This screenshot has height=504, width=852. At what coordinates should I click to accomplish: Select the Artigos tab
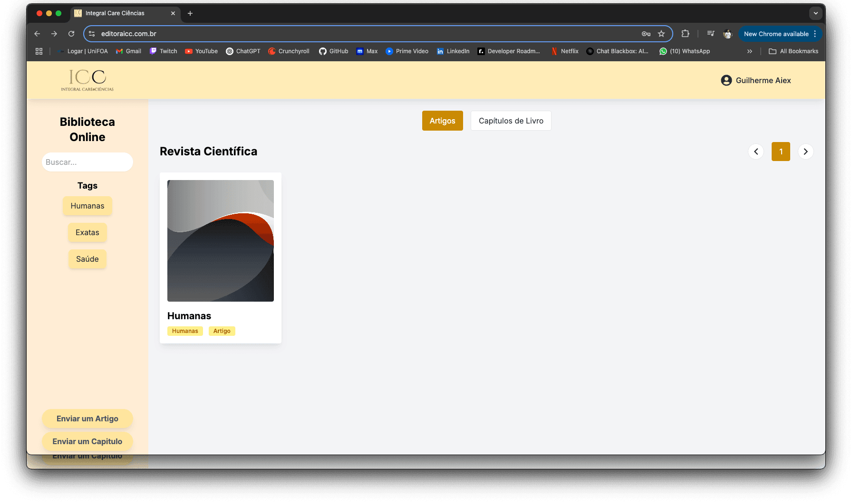(442, 121)
